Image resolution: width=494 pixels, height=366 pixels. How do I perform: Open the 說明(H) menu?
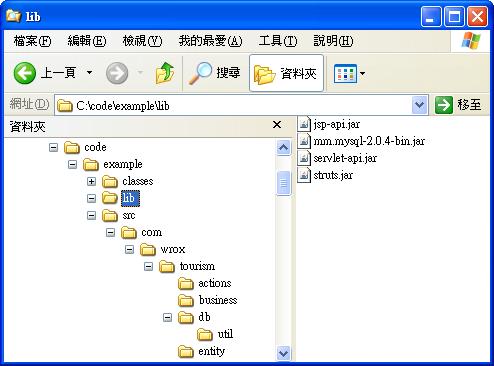click(x=333, y=41)
